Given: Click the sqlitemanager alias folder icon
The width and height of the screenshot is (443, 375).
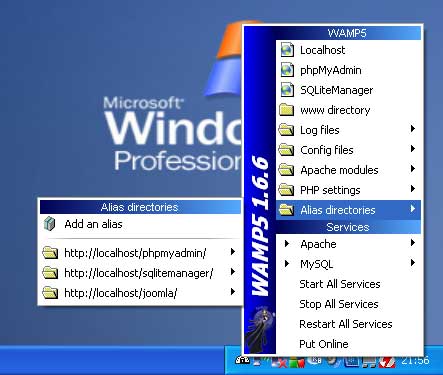Looking at the screenshot, I should coord(50,273).
